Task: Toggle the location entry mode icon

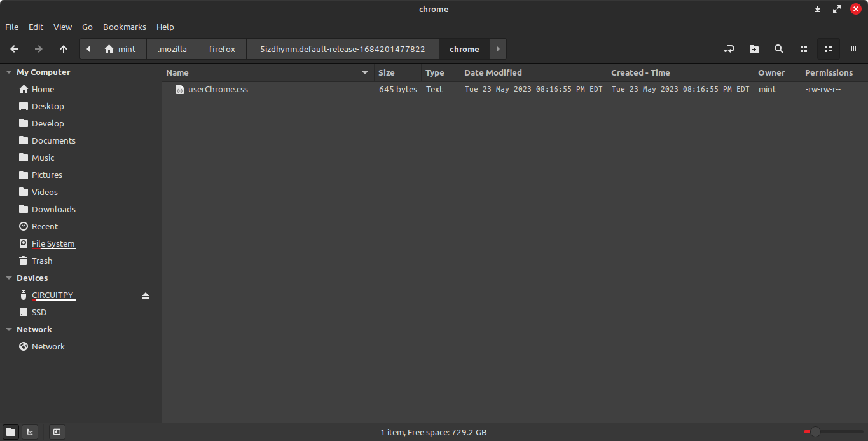Action: pos(729,49)
